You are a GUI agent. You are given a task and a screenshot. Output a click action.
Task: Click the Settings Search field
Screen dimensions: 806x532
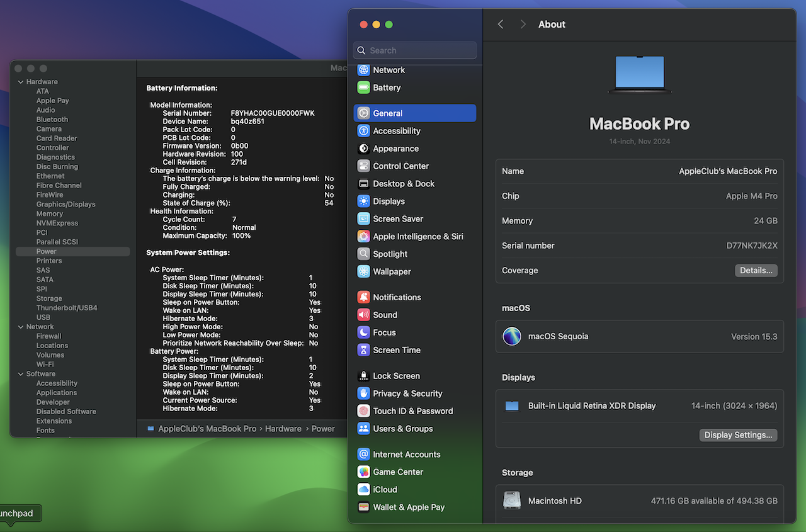pyautogui.click(x=415, y=50)
